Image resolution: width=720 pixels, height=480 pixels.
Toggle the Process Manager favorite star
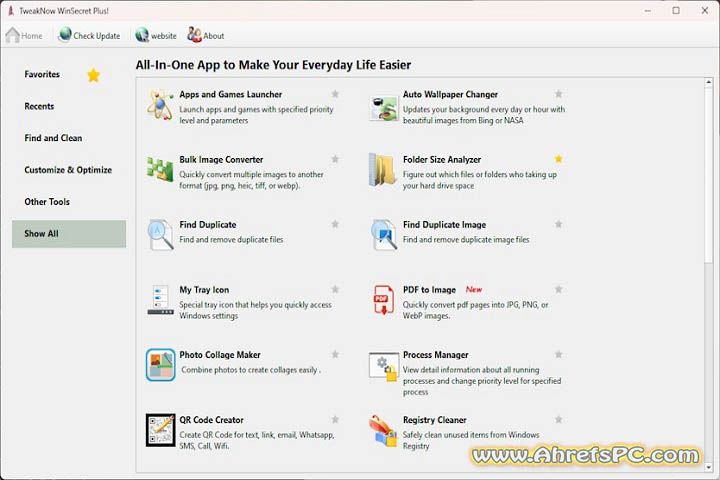pyautogui.click(x=558, y=354)
